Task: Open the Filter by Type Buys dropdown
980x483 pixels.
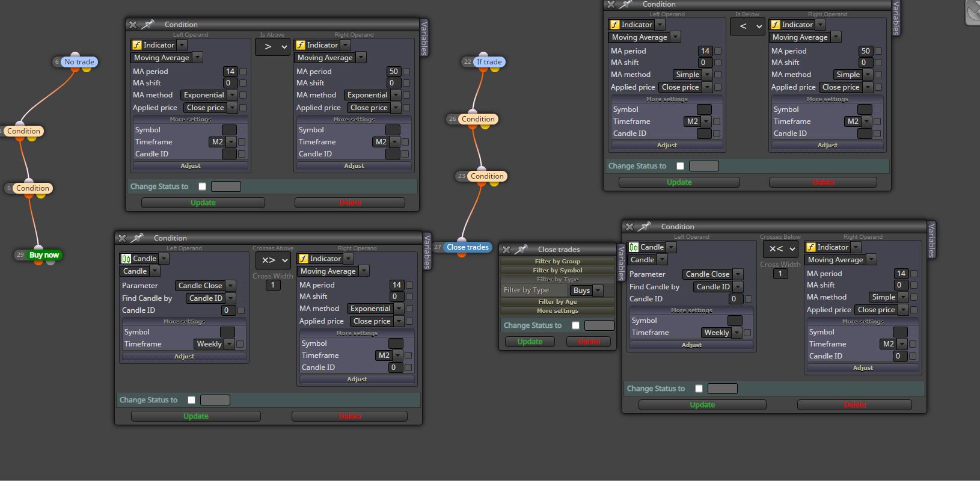Action: click(587, 291)
